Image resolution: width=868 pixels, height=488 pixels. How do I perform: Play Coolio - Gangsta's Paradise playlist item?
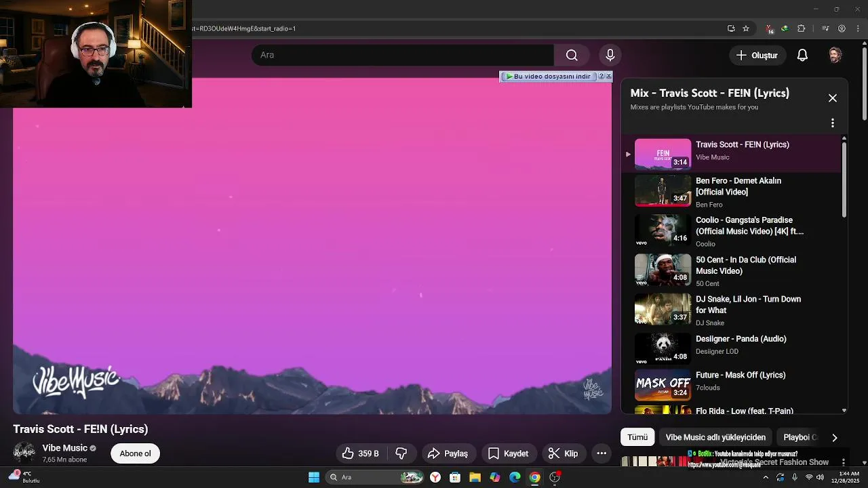(732, 232)
